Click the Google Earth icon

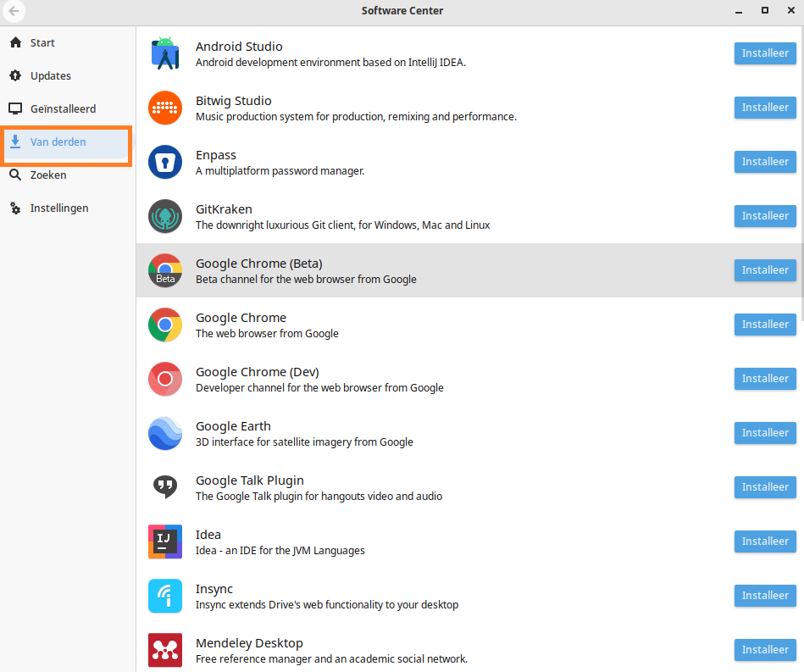click(x=165, y=434)
